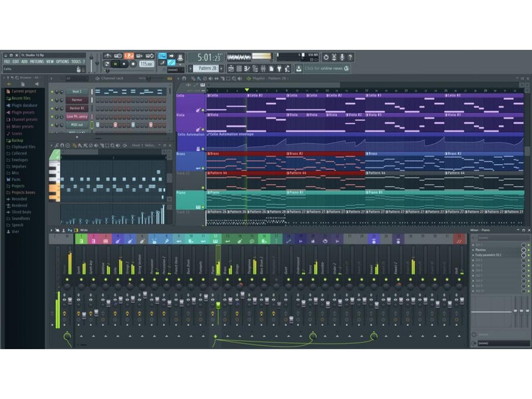Click the Host 1 channel button

point(77,92)
